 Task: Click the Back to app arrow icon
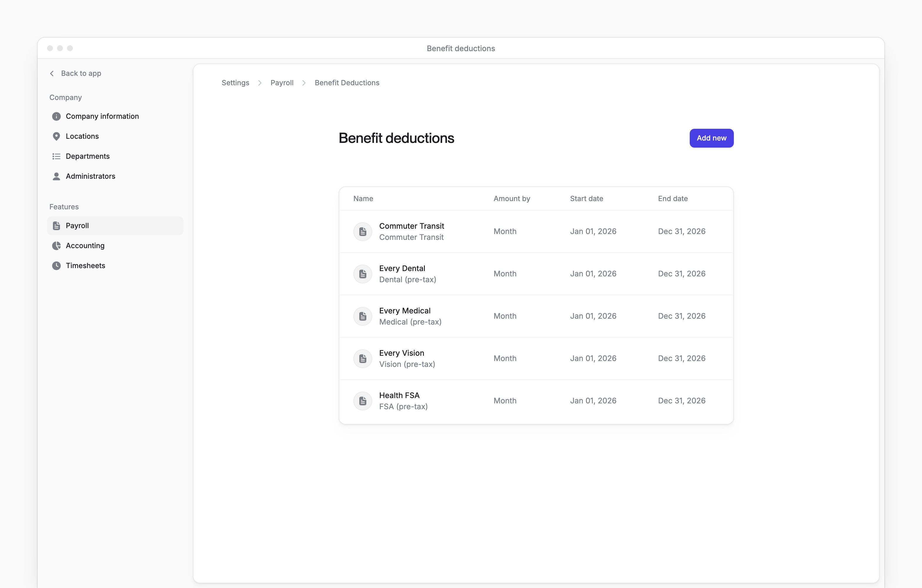click(52, 73)
